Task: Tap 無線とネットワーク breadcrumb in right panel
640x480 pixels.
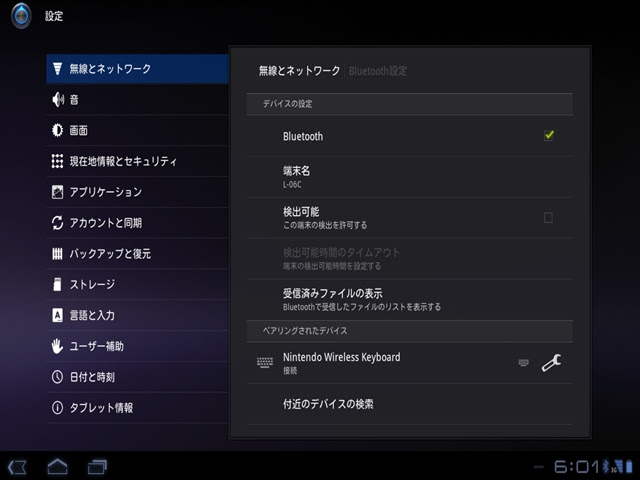Action: coord(299,71)
